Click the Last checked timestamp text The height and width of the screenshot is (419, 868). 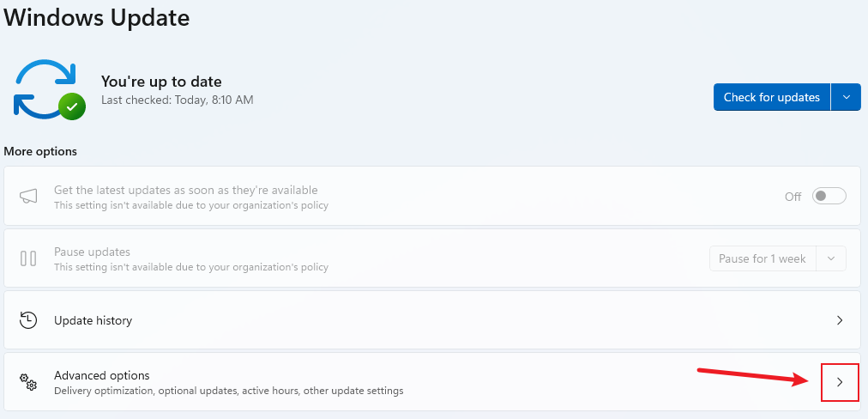pyautogui.click(x=177, y=100)
